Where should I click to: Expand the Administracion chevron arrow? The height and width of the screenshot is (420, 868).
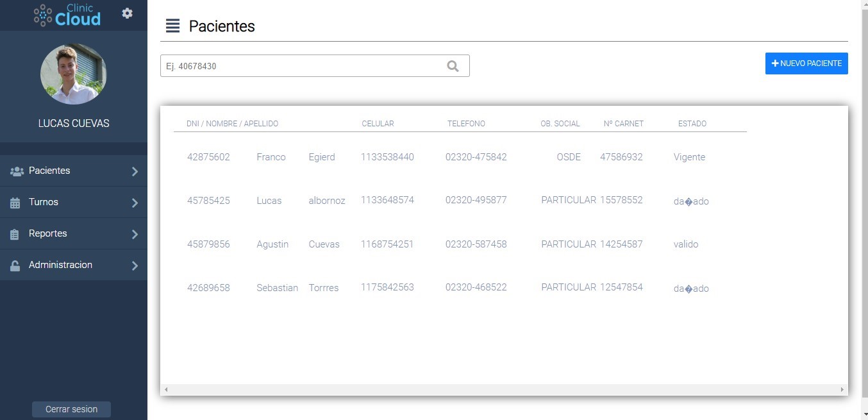coord(135,265)
